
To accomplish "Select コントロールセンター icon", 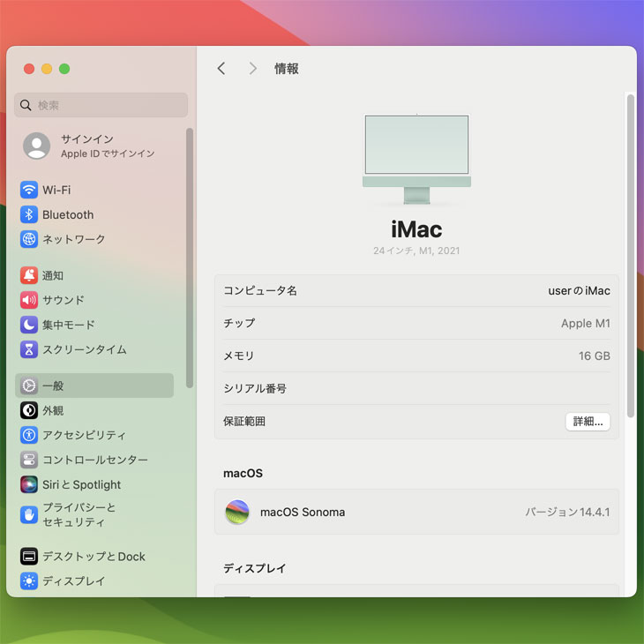I will [x=29, y=460].
